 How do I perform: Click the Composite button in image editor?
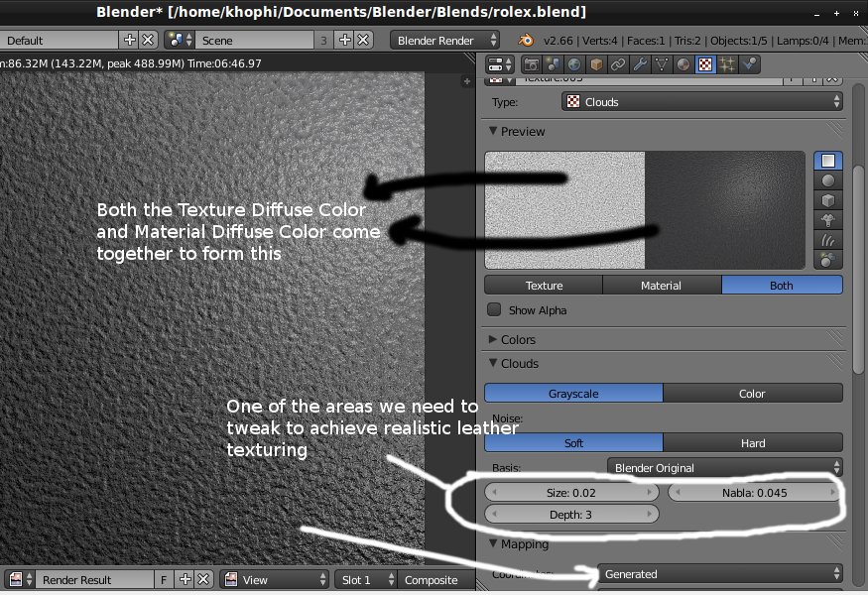click(x=432, y=580)
